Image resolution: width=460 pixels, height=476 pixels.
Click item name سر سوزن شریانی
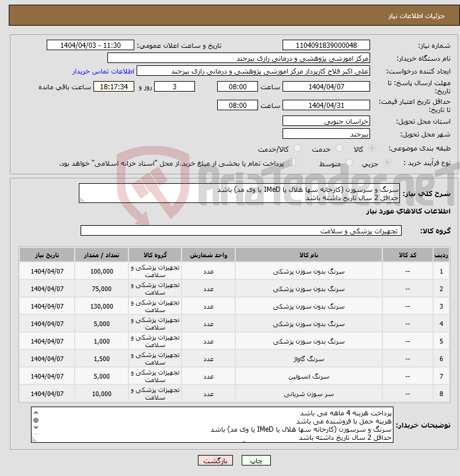pos(309,394)
